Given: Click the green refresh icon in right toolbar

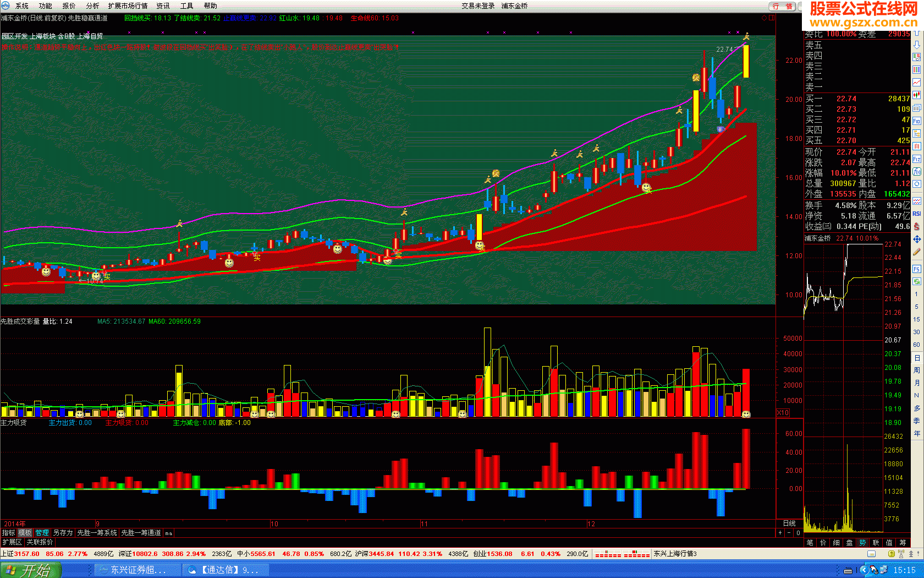Looking at the screenshot, I should pyautogui.click(x=917, y=281).
